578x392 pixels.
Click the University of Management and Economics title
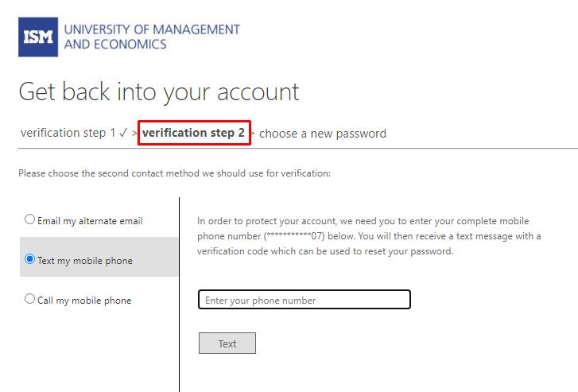[x=152, y=37]
